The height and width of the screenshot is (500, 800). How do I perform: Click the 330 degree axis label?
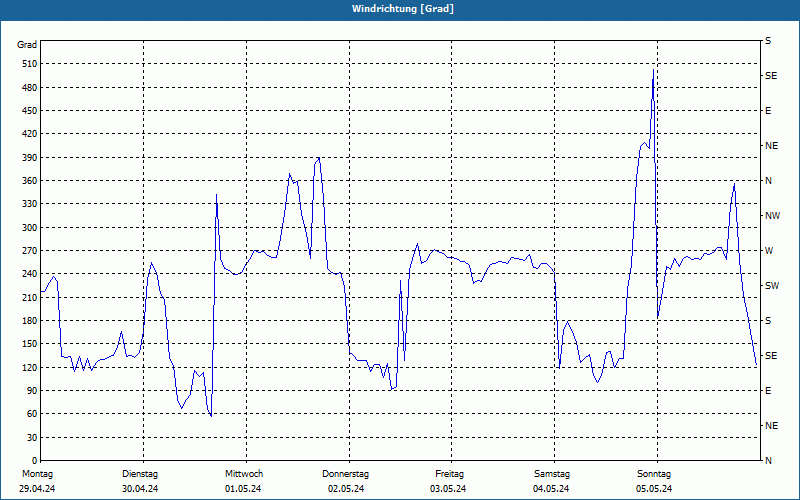coord(30,204)
